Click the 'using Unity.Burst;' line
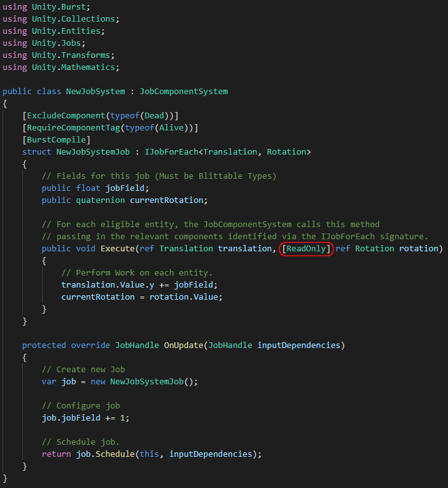The height and width of the screenshot is (488, 448). point(46,7)
